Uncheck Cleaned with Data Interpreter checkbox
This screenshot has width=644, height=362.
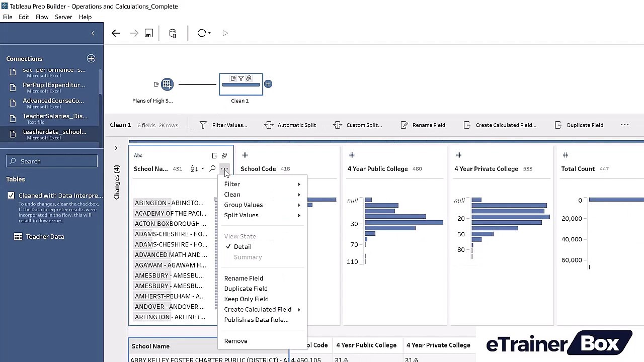(11, 195)
